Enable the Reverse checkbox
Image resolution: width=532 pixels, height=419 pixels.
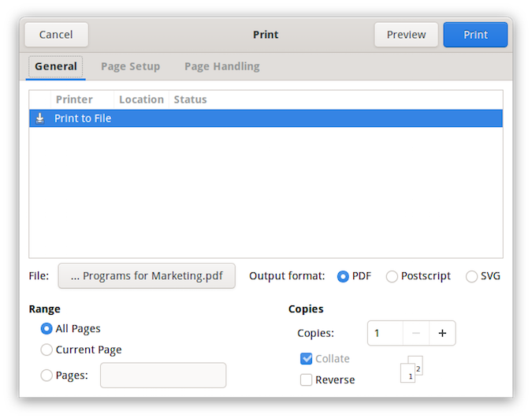click(x=307, y=380)
